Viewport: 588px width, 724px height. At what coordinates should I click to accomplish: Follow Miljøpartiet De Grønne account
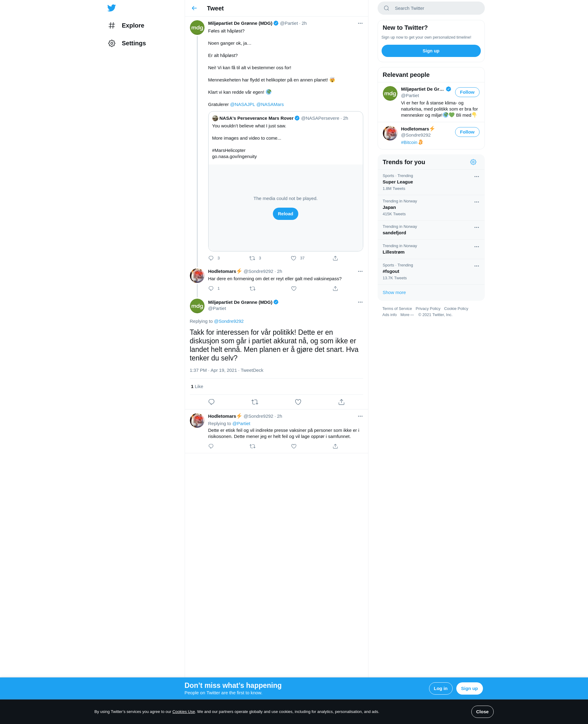pyautogui.click(x=467, y=92)
